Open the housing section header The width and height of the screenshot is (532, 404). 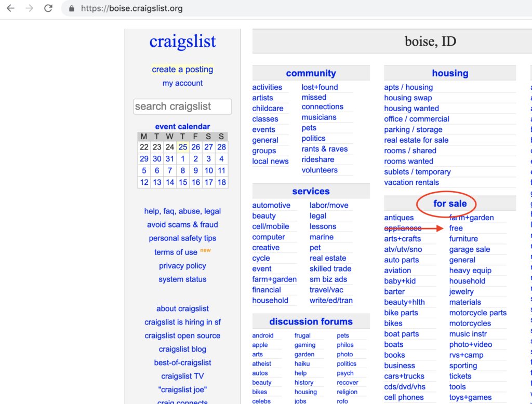(450, 73)
